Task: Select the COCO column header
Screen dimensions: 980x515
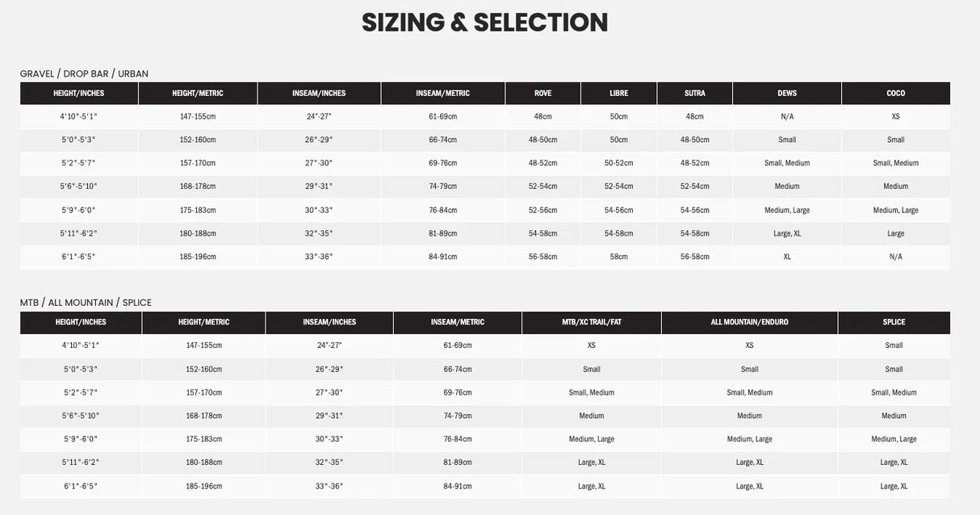Action: 895,94
